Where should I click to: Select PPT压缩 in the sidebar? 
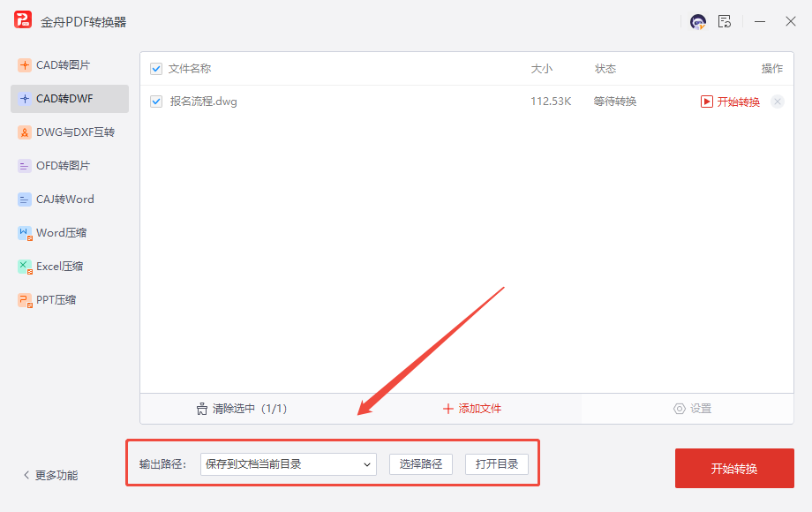(x=70, y=300)
